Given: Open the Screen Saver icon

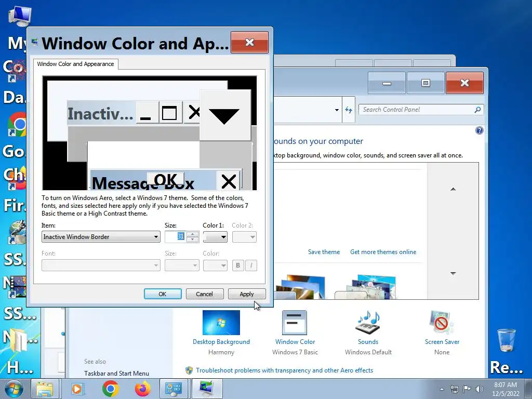Looking at the screenshot, I should click(442, 323).
